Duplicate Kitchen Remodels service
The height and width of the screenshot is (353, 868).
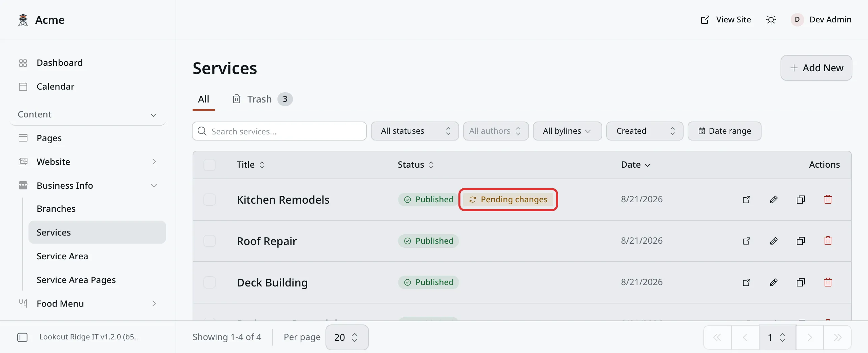pyautogui.click(x=801, y=200)
